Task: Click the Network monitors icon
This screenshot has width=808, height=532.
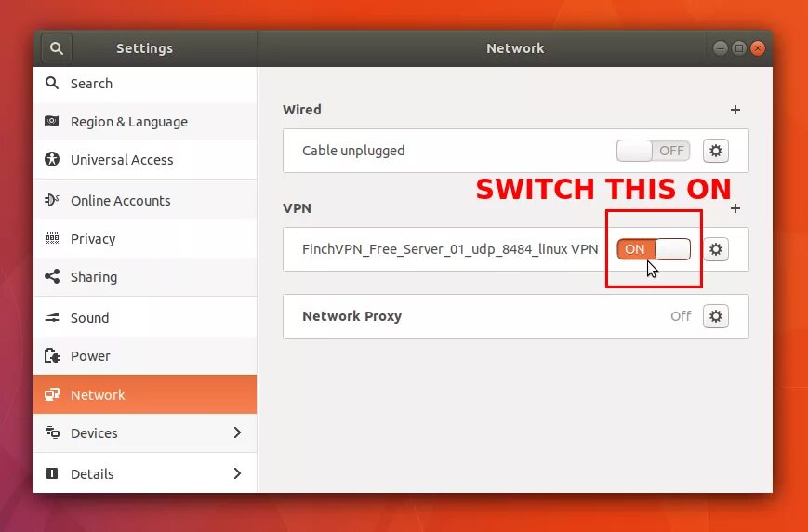Action: (52, 395)
